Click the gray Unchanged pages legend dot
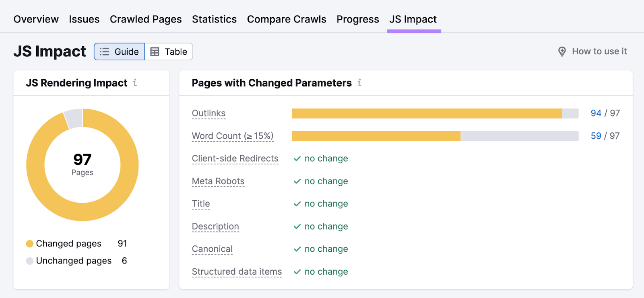Image resolution: width=644 pixels, height=298 pixels. tap(29, 261)
